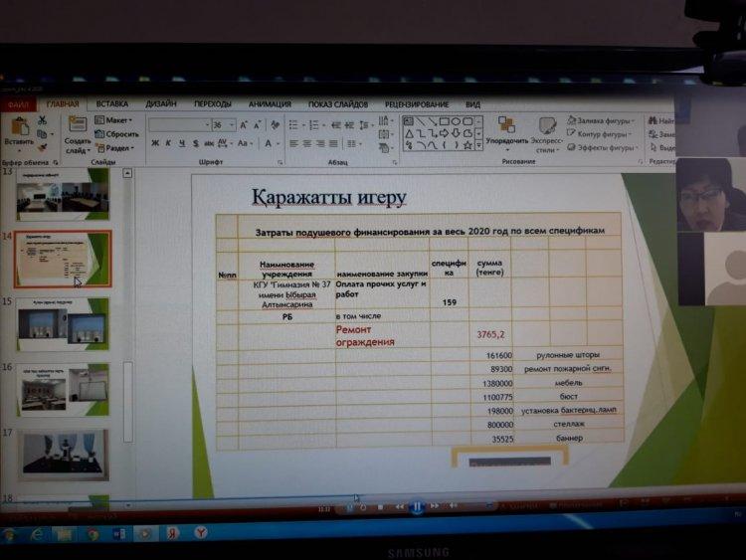The height and width of the screenshot is (560, 746).
Task: Click increase indent icon
Action: pyautogui.click(x=350, y=125)
